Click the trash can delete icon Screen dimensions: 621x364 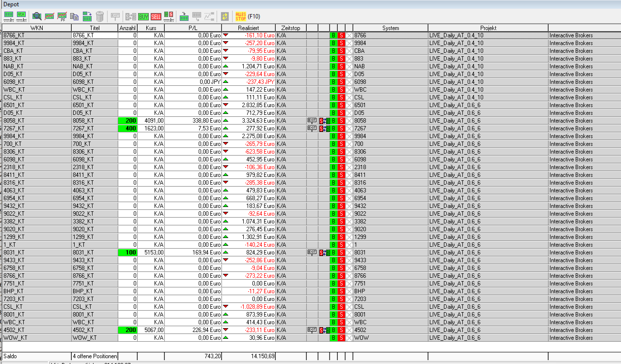(x=100, y=17)
